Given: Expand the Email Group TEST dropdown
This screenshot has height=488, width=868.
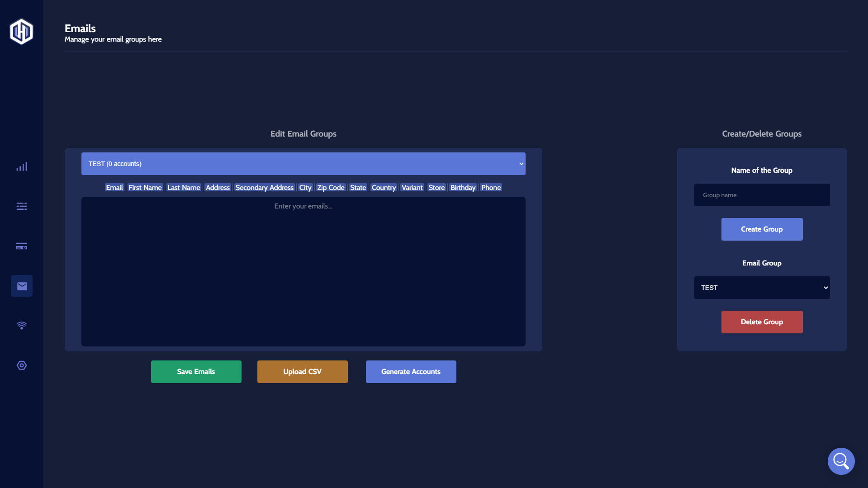Looking at the screenshot, I should [762, 288].
